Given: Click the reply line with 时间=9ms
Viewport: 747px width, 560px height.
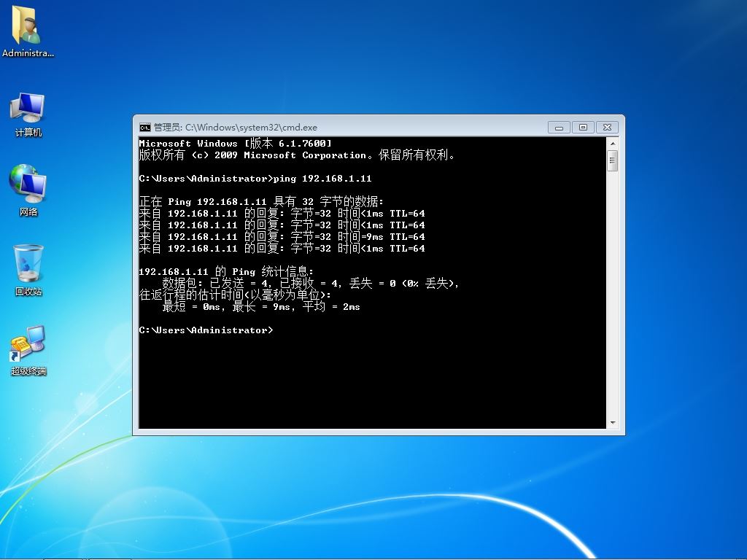Looking at the screenshot, I should pyautogui.click(x=282, y=237).
